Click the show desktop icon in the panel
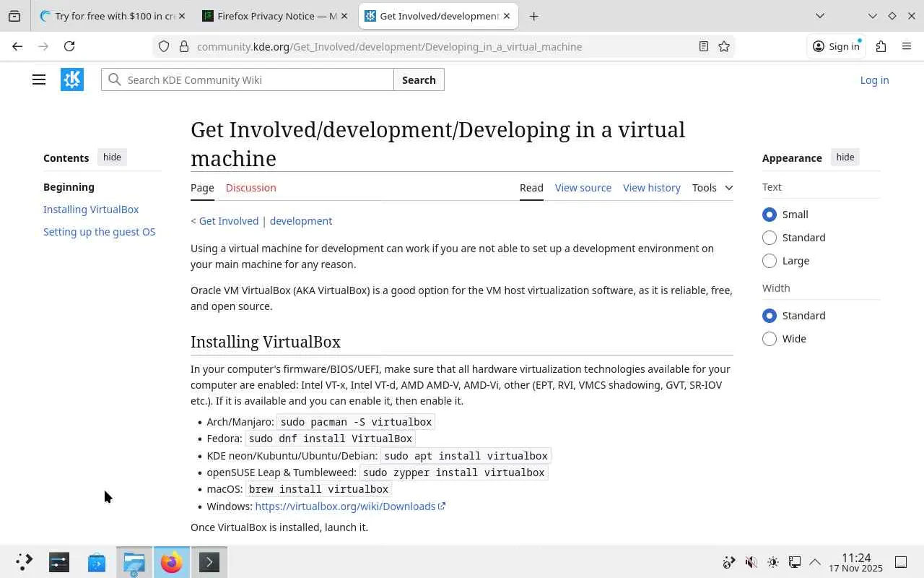Screen dimensions: 924x578 pos(901,562)
